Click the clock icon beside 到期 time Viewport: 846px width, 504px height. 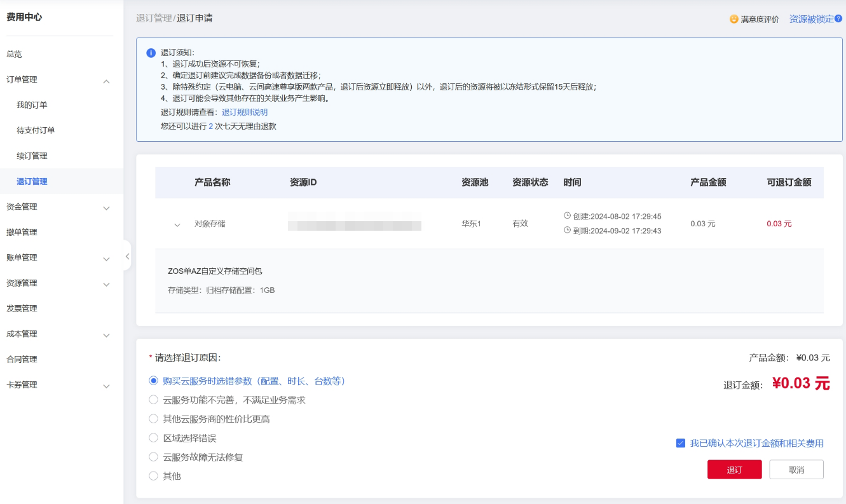pos(567,230)
